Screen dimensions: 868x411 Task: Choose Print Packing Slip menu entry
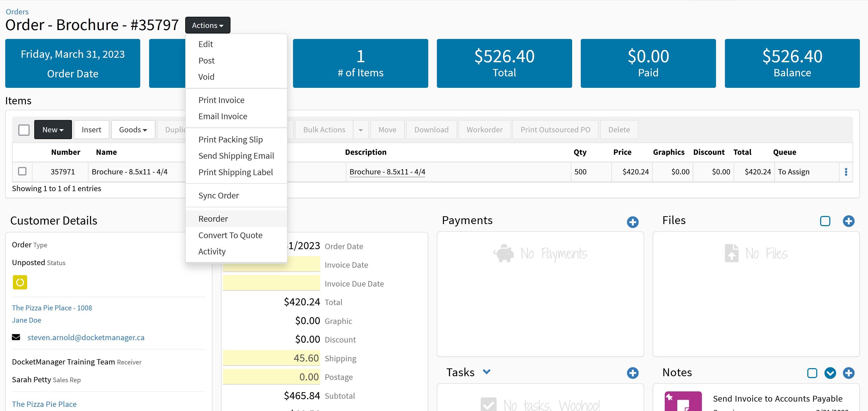230,139
